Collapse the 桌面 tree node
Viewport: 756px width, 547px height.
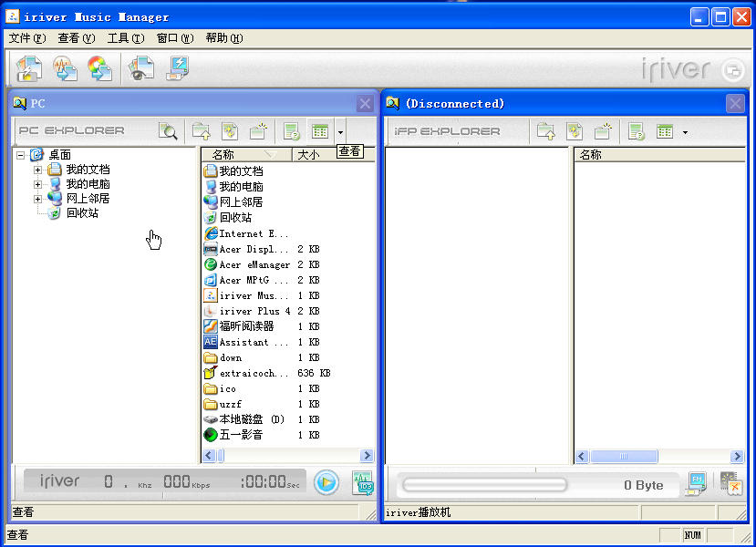pyautogui.click(x=21, y=155)
